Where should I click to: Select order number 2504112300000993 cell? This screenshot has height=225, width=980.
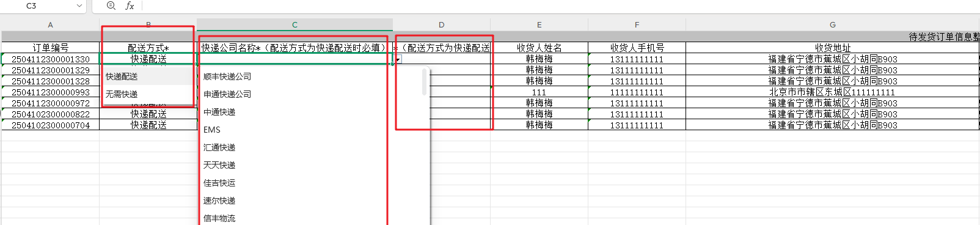pos(50,92)
